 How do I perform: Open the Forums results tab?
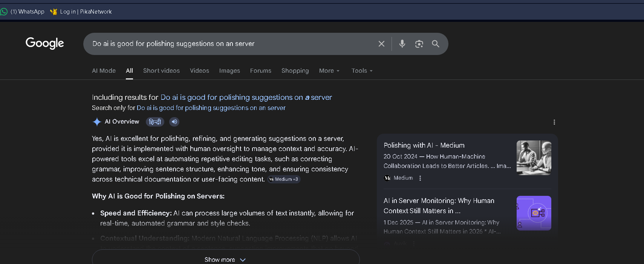260,71
